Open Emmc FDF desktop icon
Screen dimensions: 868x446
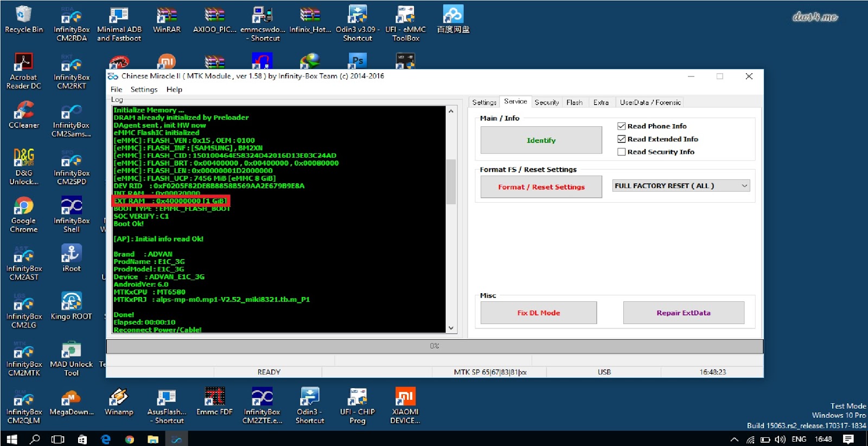tap(214, 401)
